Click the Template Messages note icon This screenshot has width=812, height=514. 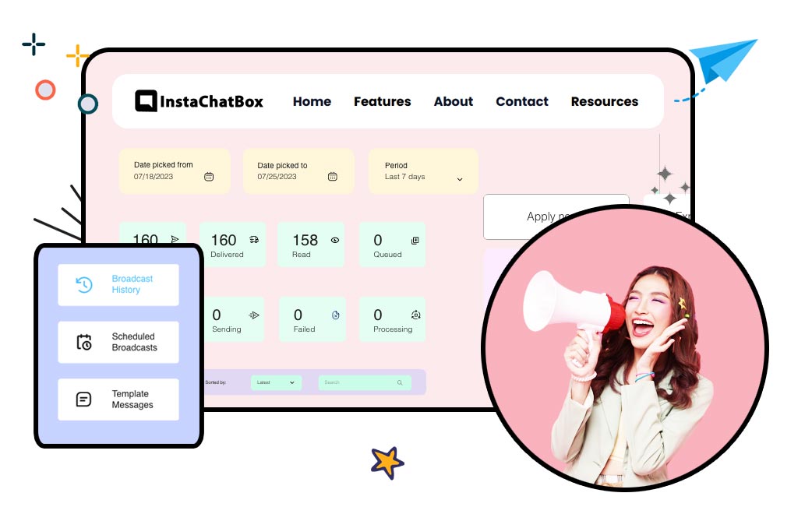click(x=84, y=399)
